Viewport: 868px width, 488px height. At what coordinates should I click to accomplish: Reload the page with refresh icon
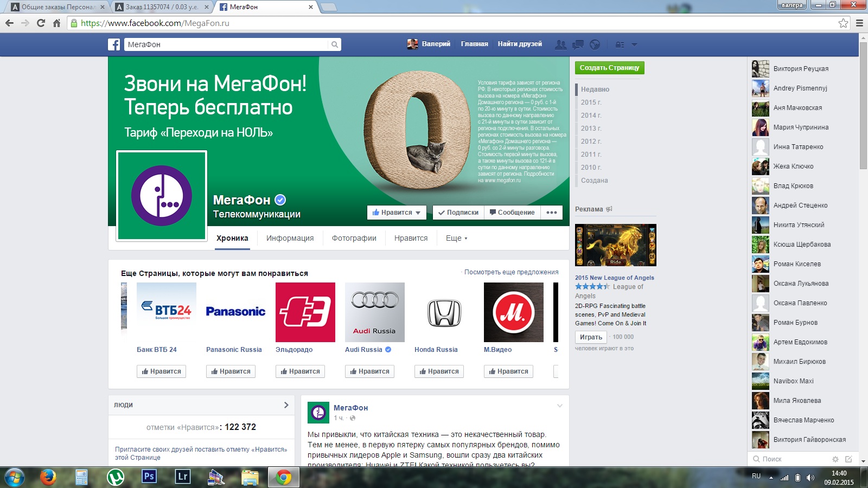(41, 23)
